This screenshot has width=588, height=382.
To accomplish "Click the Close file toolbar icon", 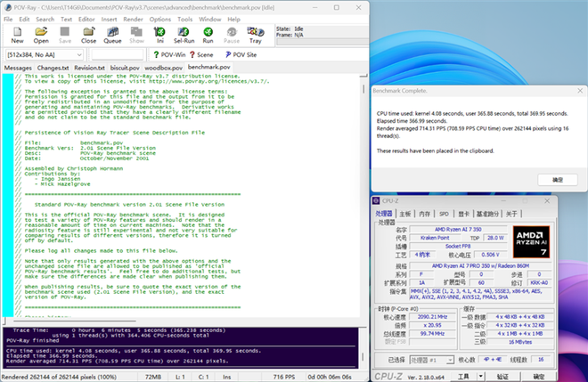I will click(x=88, y=35).
